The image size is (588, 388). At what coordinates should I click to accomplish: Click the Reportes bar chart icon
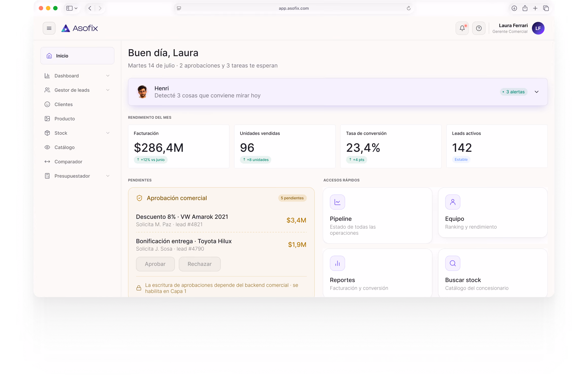pos(337,263)
